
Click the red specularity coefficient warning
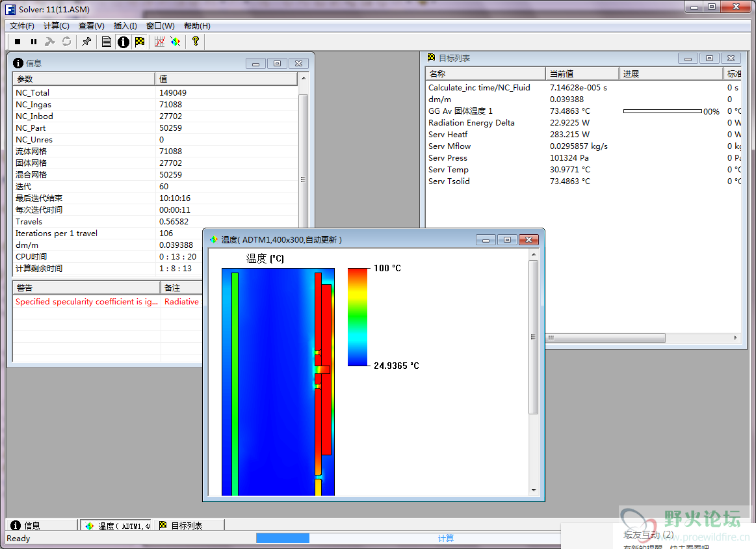coord(87,302)
